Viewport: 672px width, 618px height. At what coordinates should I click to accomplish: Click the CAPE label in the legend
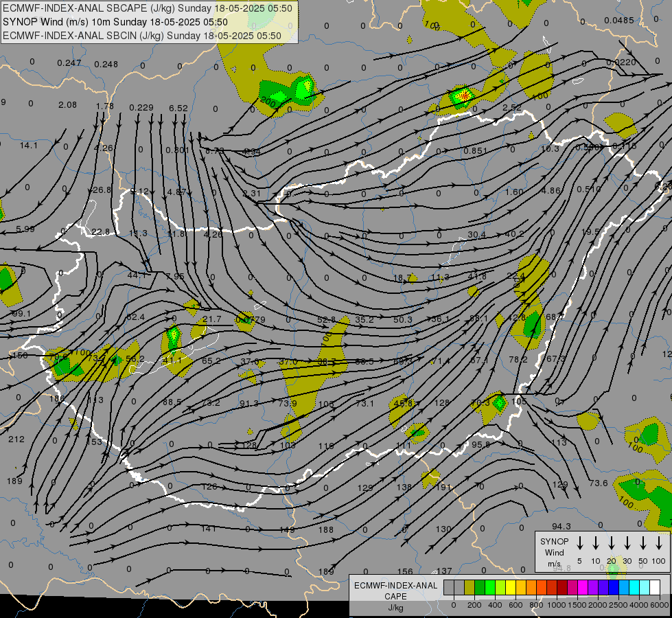click(x=395, y=596)
